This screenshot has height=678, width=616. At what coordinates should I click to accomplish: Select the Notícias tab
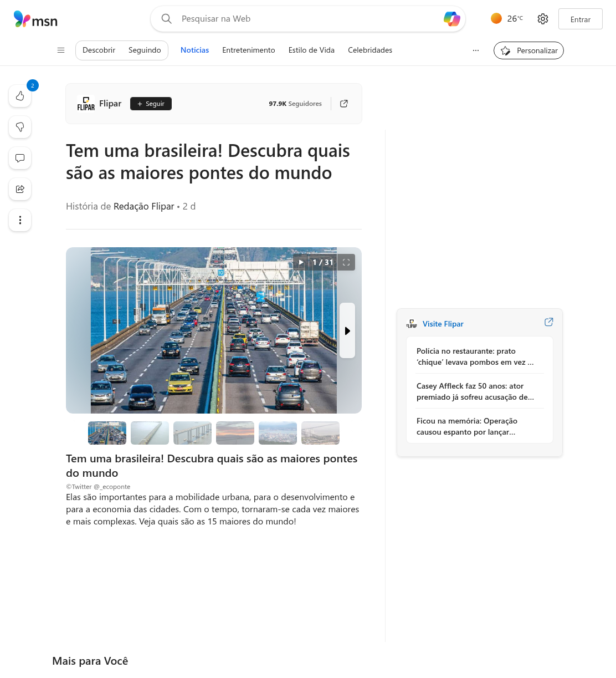click(195, 50)
